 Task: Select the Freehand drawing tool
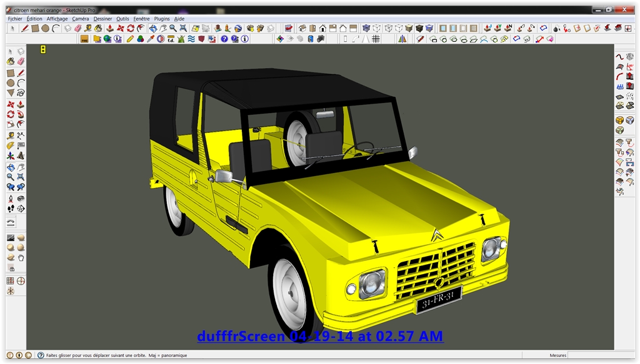point(21,93)
